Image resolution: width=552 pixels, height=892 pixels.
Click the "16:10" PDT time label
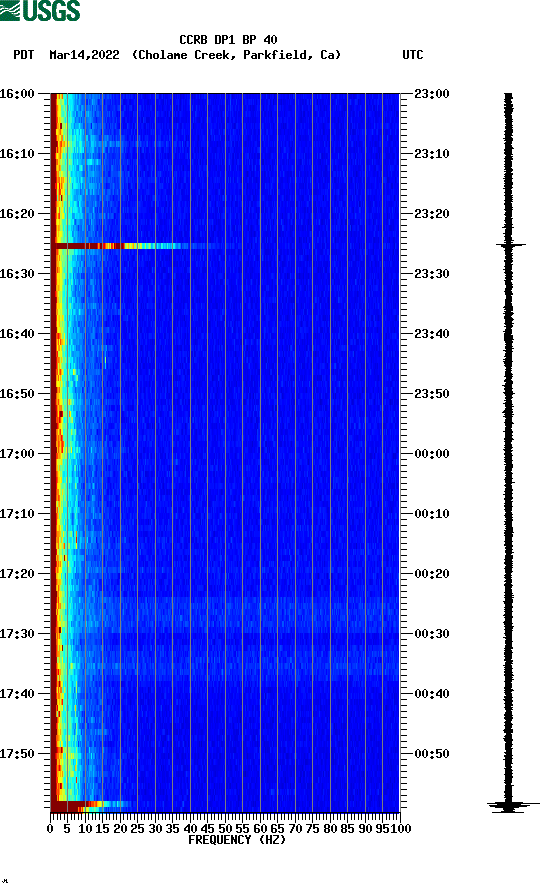17,154
